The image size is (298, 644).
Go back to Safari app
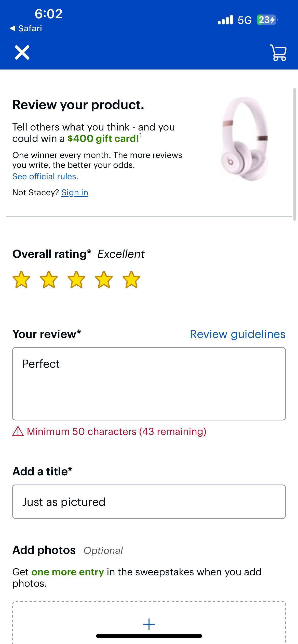[x=26, y=28]
